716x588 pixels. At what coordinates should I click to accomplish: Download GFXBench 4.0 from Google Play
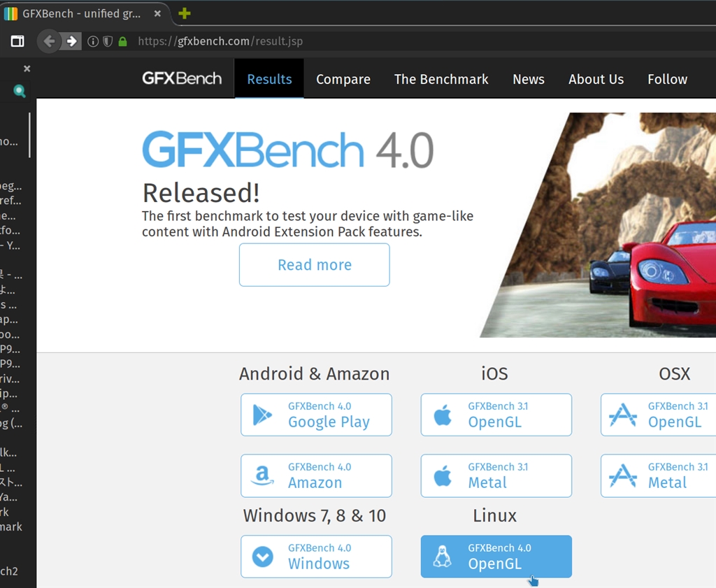[x=316, y=415]
